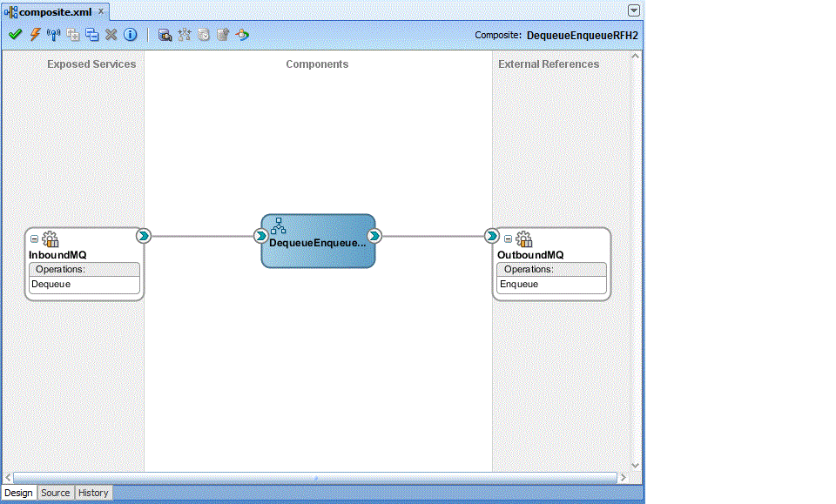This screenshot has height=504, width=836.
Task: Click the InboundMQ adapter gear icon
Action: click(51, 239)
